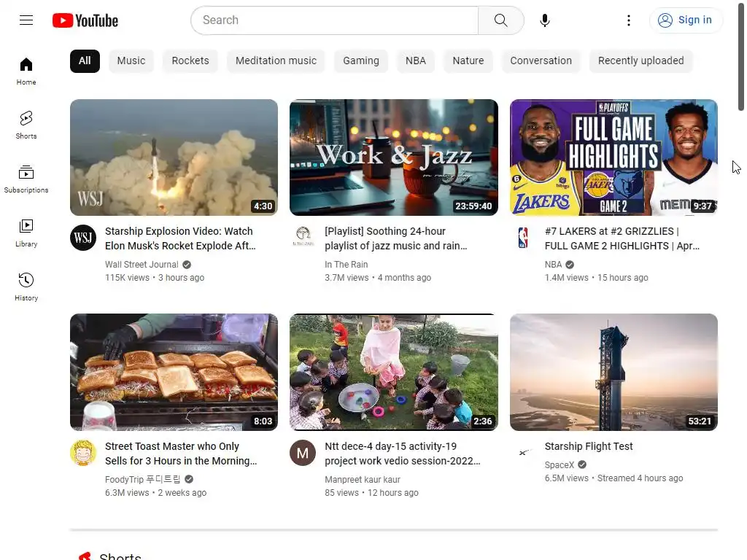Filter by Gaming chip
Image resolution: width=747 pixels, height=560 pixels.
(x=361, y=61)
